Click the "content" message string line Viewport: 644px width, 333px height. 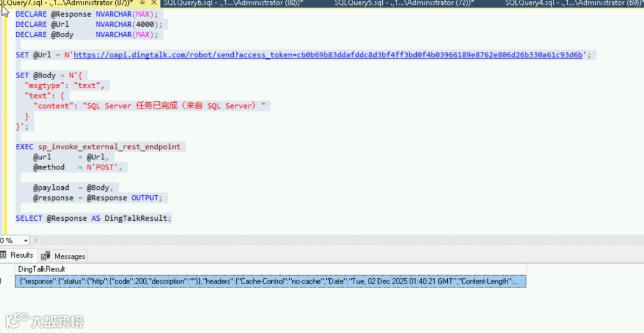pos(149,106)
